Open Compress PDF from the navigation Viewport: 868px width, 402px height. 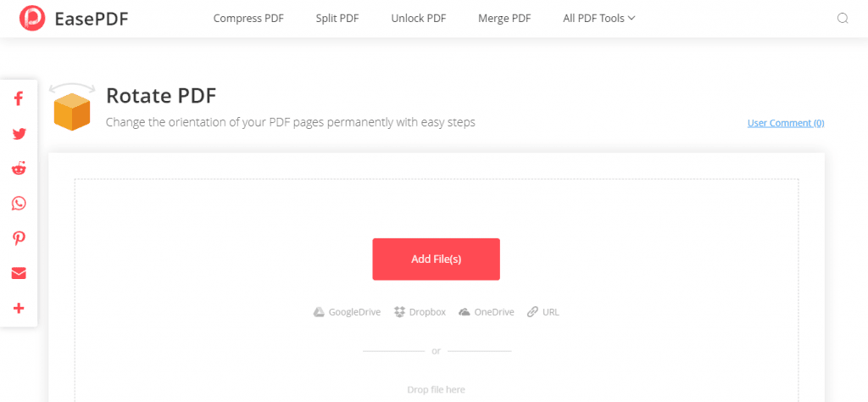pyautogui.click(x=248, y=19)
